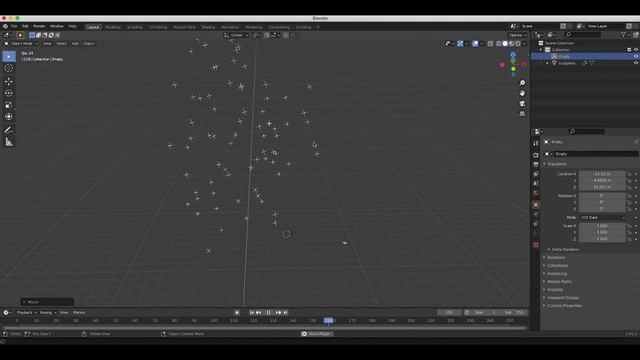640x360 pixels.
Task: Expand the Relations panel
Action: point(556,258)
